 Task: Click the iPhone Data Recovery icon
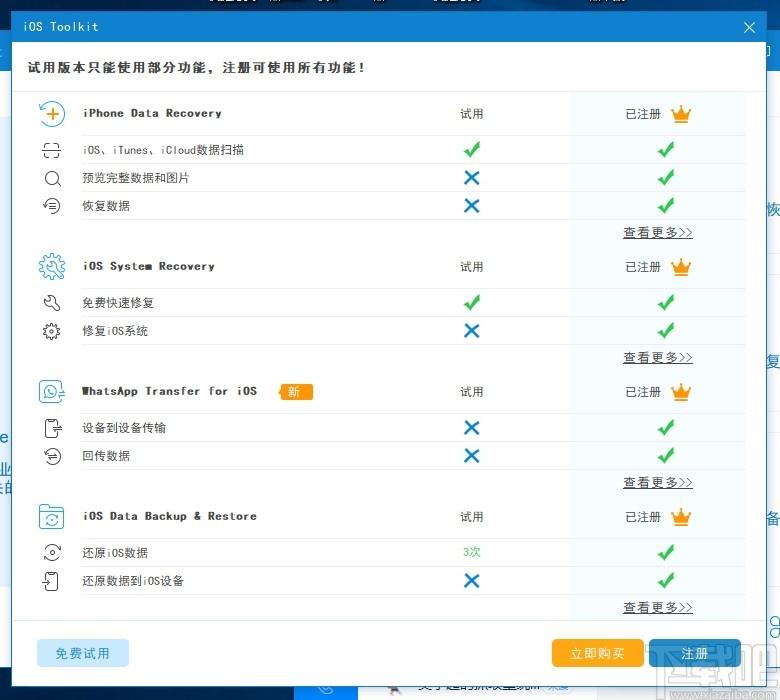(52, 114)
